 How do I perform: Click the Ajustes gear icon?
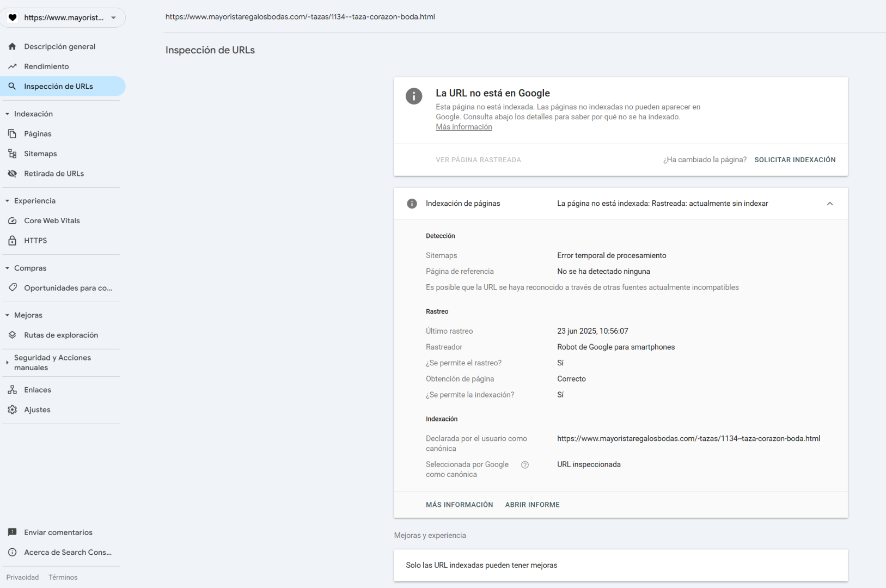[13, 409]
